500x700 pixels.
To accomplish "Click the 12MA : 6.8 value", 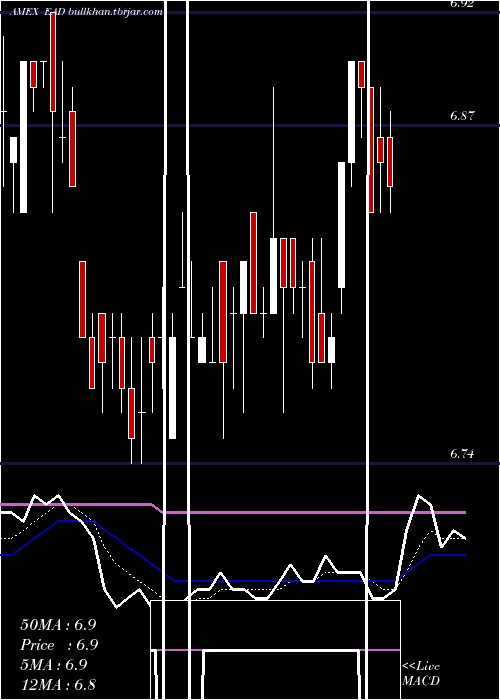I will pos(58,684).
